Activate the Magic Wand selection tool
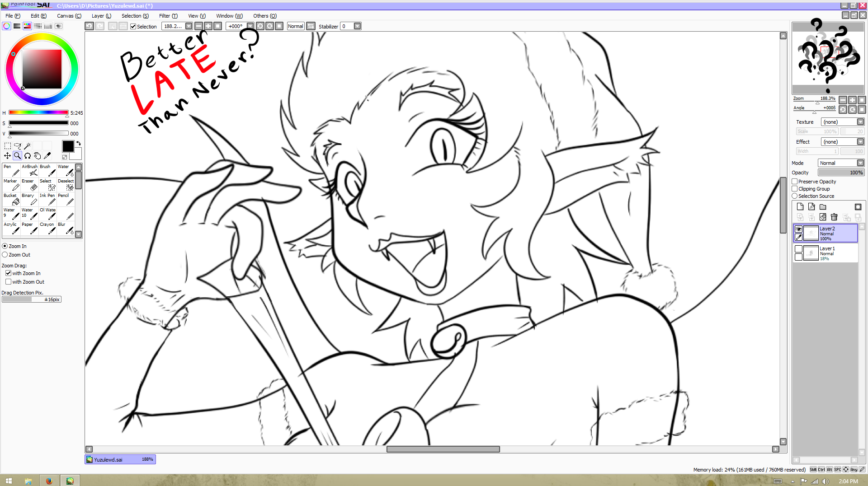Image resolution: width=868 pixels, height=486 pixels. (x=27, y=146)
